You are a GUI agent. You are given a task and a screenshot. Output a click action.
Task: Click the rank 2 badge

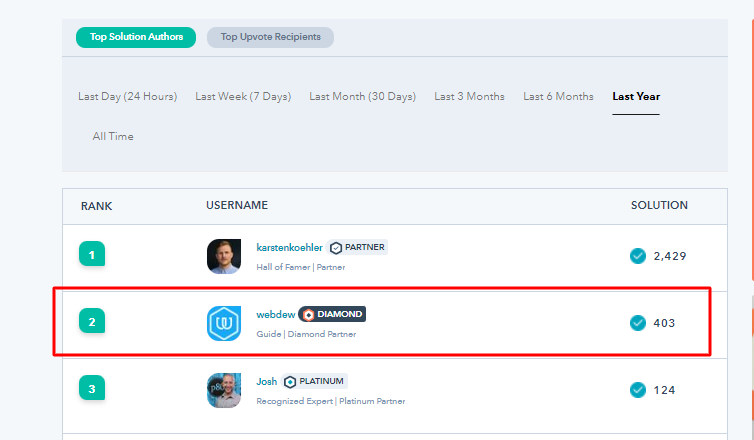coord(92,321)
